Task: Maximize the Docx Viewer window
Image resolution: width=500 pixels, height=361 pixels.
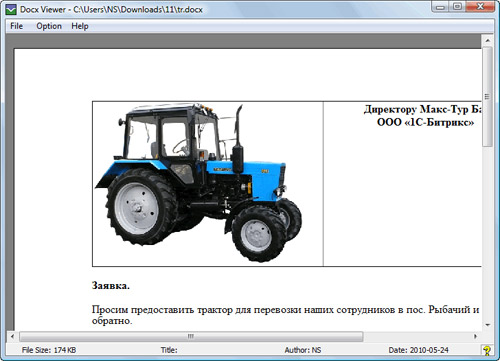Action: coord(458,6)
